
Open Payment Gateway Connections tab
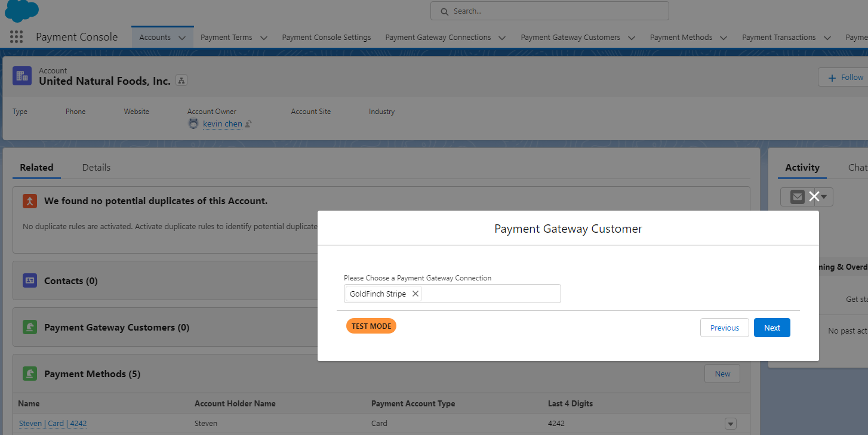click(x=438, y=37)
